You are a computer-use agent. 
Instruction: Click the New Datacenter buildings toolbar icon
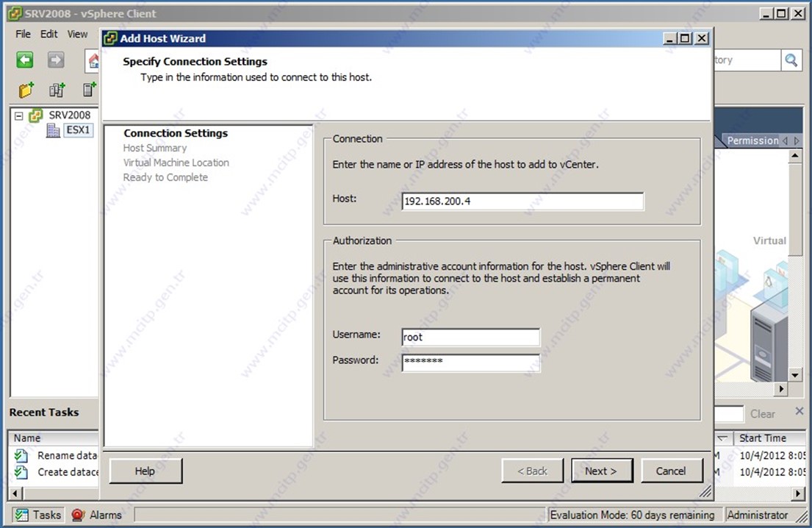(57, 90)
